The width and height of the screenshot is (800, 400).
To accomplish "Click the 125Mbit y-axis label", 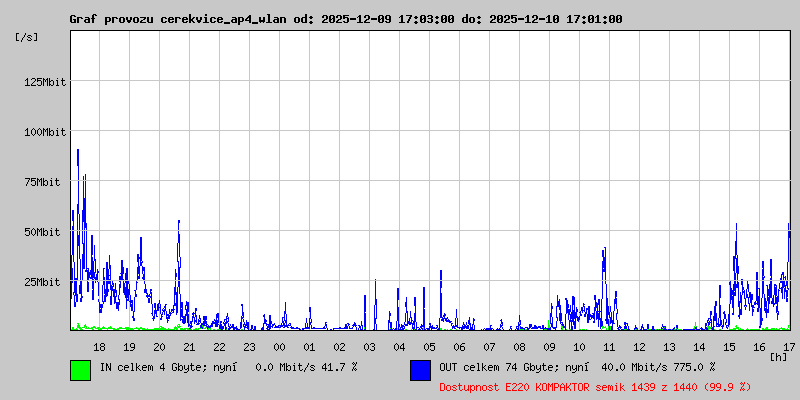I will point(45,82).
